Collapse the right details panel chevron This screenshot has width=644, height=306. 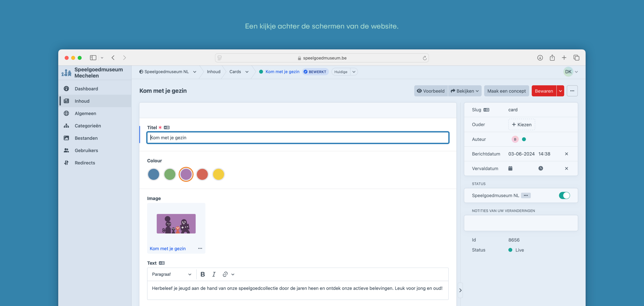pyautogui.click(x=460, y=290)
